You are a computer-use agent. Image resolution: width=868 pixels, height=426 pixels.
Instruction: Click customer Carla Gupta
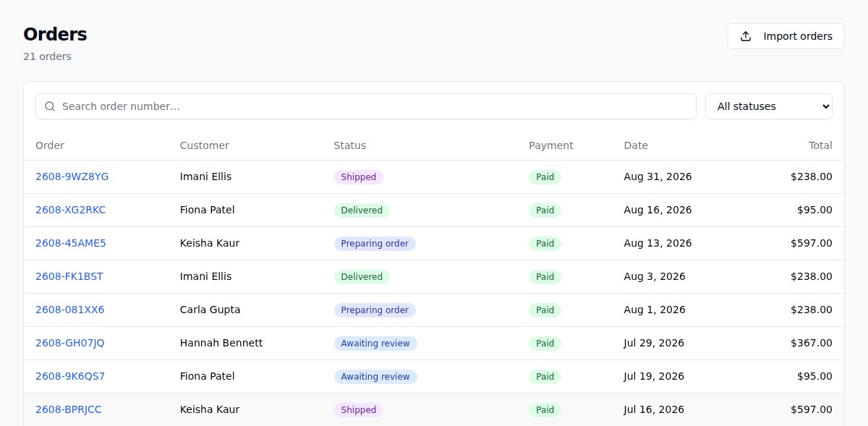tap(210, 310)
